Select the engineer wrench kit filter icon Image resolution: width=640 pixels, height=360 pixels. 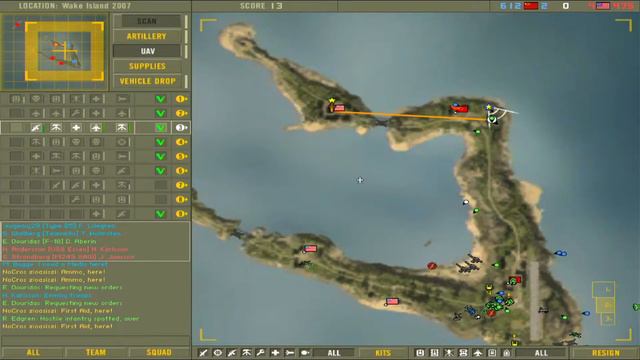(260, 353)
